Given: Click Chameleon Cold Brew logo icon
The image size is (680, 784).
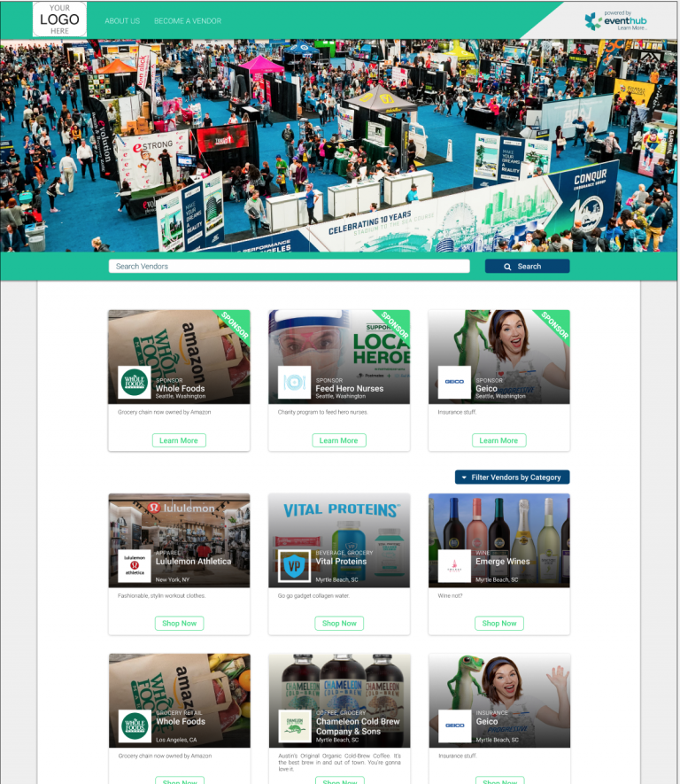Looking at the screenshot, I should [295, 726].
